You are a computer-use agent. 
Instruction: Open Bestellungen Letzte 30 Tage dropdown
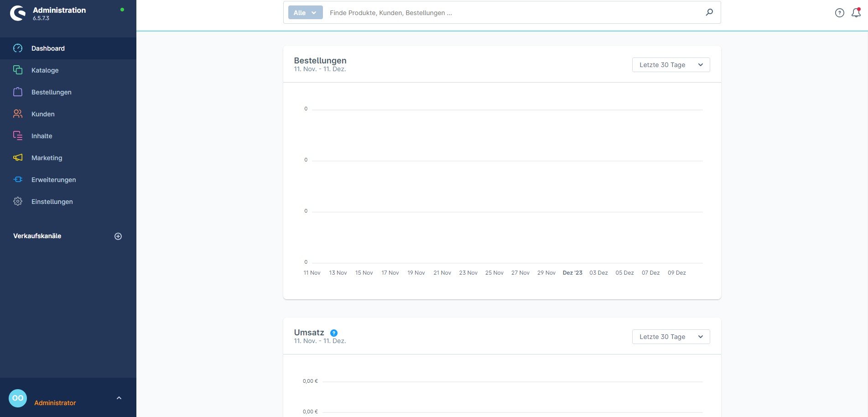click(x=670, y=65)
